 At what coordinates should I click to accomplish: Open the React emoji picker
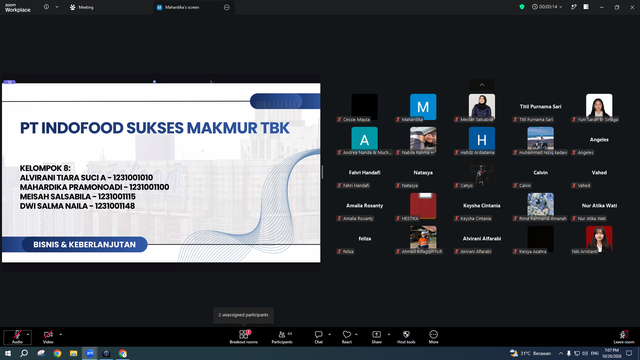click(x=347, y=337)
